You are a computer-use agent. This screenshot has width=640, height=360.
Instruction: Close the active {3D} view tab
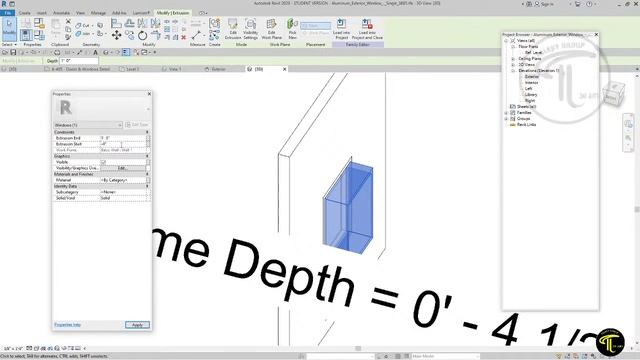tap(284, 69)
